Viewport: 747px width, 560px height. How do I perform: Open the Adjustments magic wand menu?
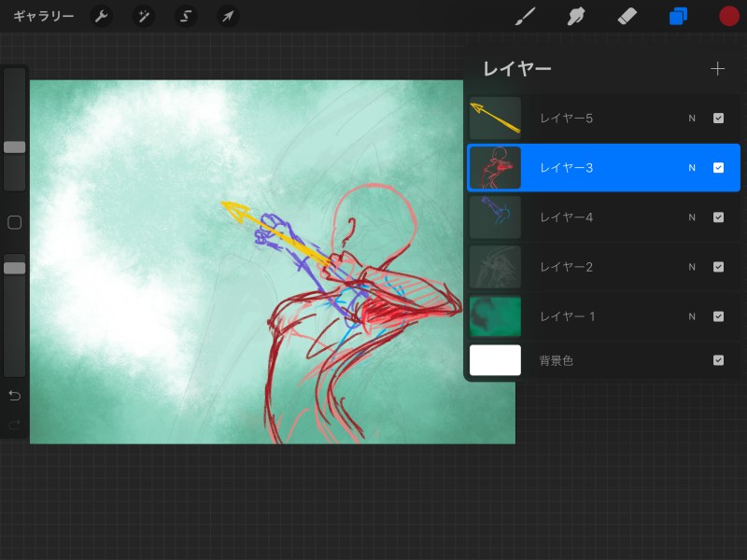click(143, 17)
